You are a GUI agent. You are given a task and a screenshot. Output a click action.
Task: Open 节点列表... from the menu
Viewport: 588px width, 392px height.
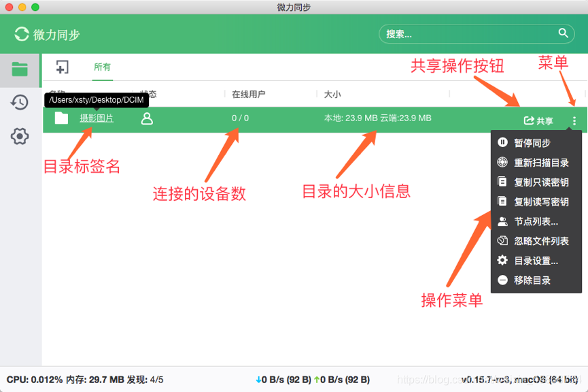pyautogui.click(x=536, y=221)
